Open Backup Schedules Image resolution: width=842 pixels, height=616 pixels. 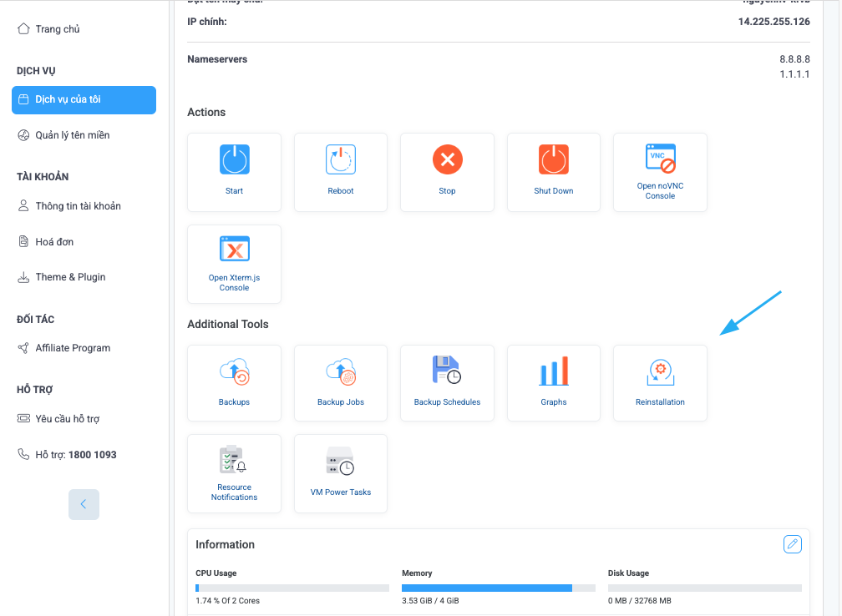pyautogui.click(x=447, y=370)
